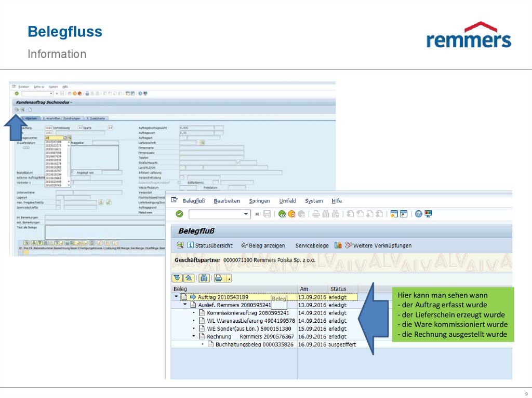Viewport: 532px width, 398px height.
Task: Switch to the Zusatztexte tab in Kundenauftrag window
Action: [96, 118]
